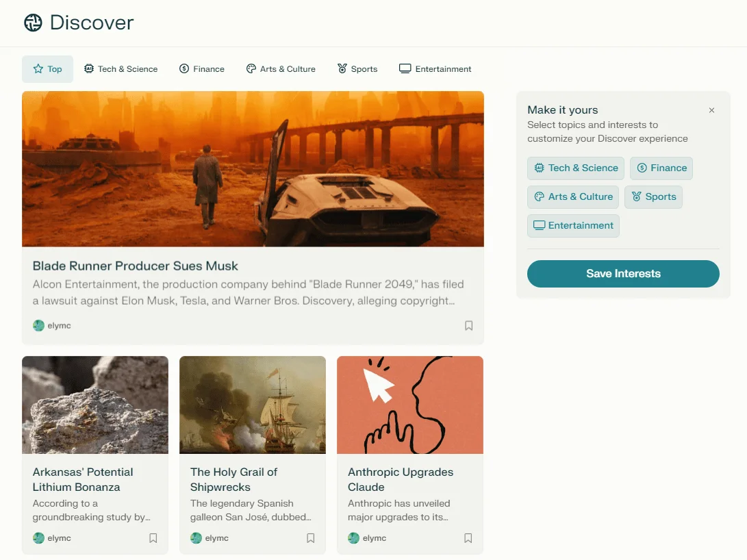Viewport: 747px width, 560px height.
Task: Open "Blade Runner Producer Sues Musk" article
Action: click(136, 266)
